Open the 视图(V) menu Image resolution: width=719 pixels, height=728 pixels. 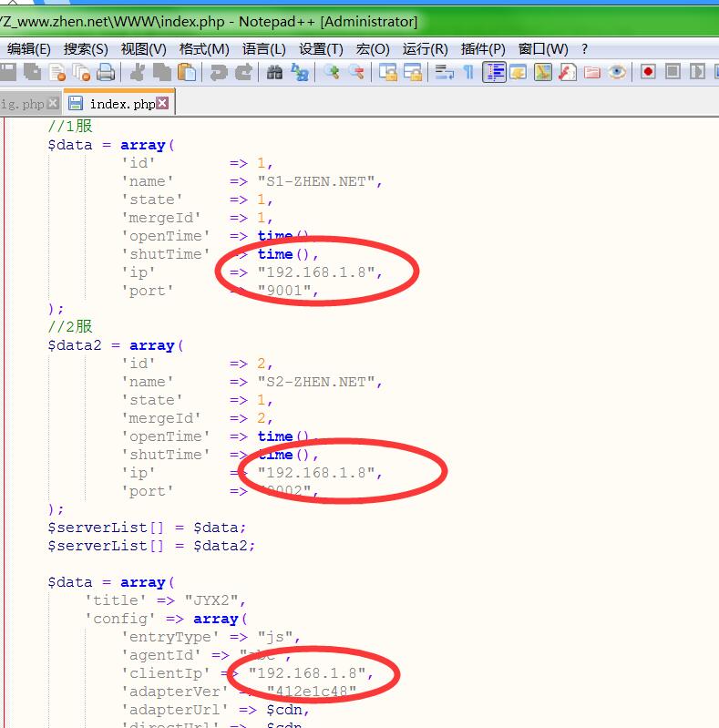[143, 49]
